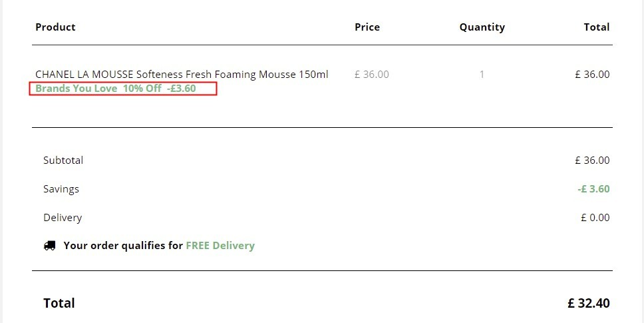Viewport: 644px width, 323px height.
Task: Click the product line total £ 36.00
Action: [x=592, y=75]
